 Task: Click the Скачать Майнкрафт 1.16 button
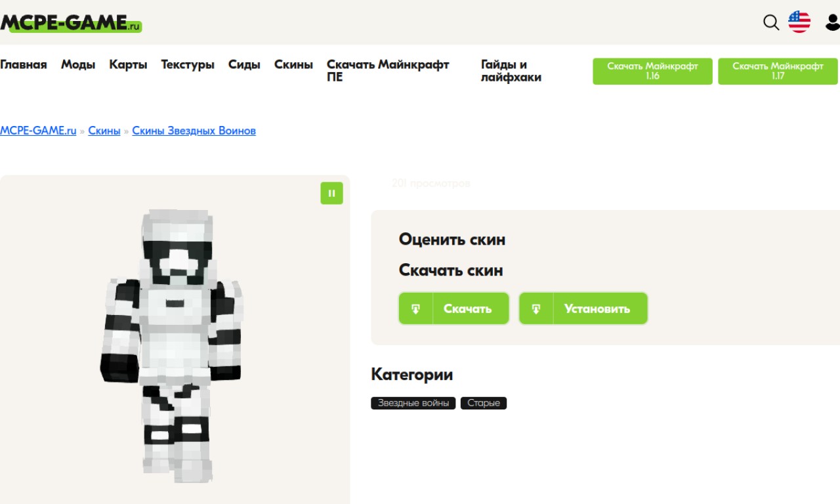point(652,71)
